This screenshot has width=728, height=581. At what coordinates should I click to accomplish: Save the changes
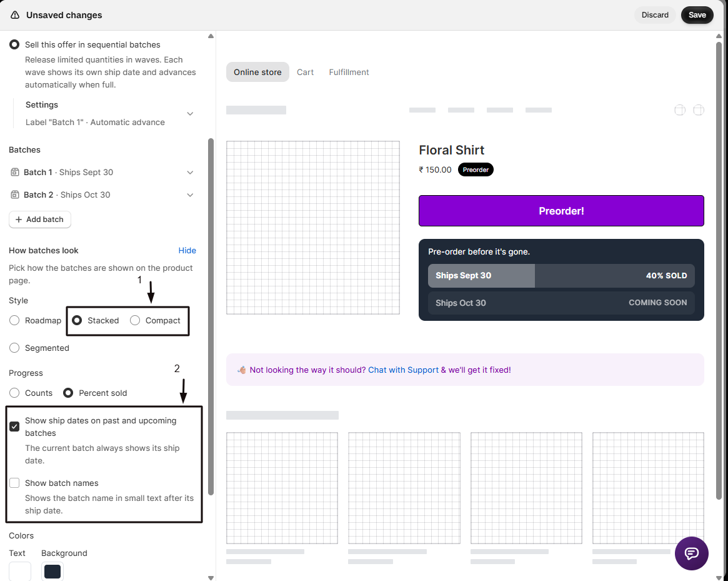pyautogui.click(x=697, y=15)
